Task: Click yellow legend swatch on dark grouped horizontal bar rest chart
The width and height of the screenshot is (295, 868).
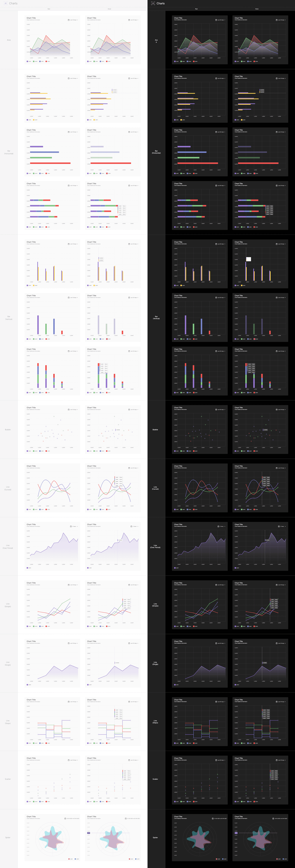Action: pyautogui.click(x=181, y=120)
